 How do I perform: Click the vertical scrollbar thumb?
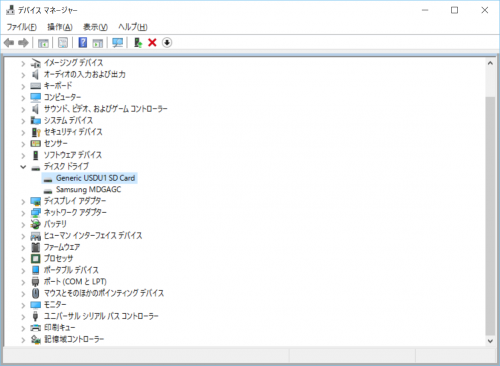point(490,216)
